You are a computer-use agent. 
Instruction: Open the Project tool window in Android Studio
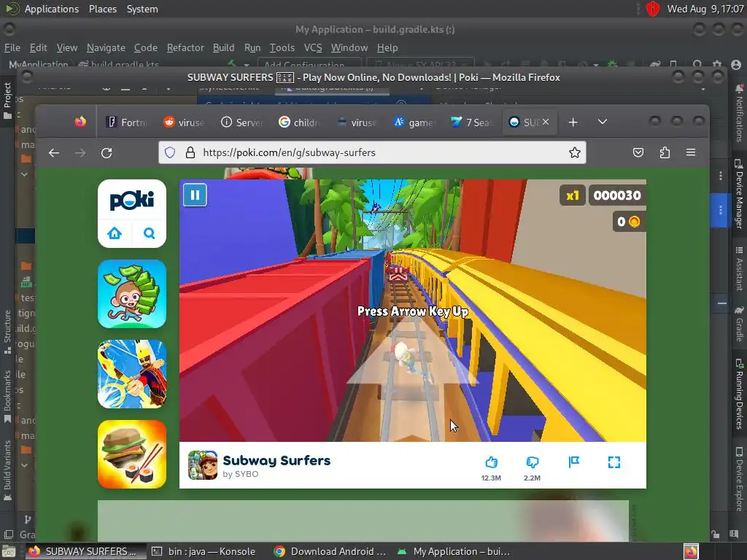[x=7, y=100]
